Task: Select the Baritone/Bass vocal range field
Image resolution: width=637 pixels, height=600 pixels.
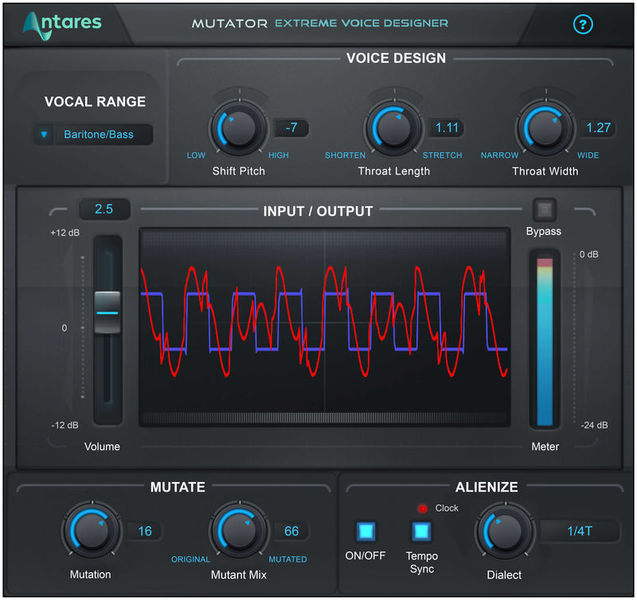Action: click(93, 134)
